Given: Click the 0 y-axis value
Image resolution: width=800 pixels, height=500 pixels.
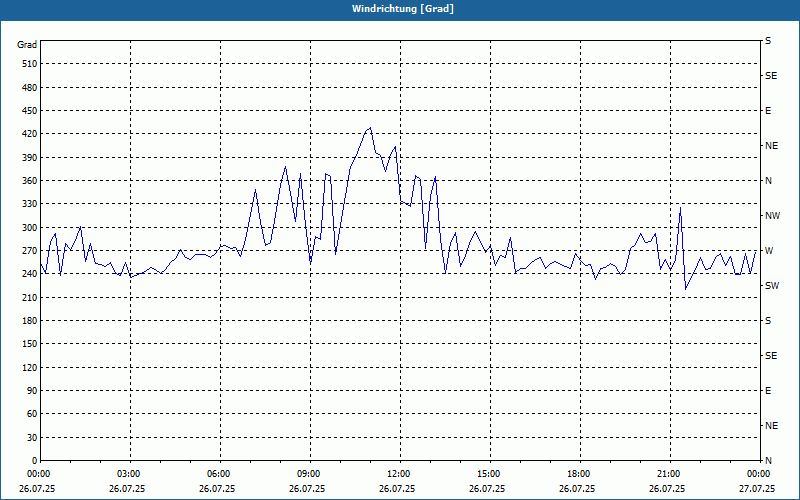Looking at the screenshot, I should 35,461.
